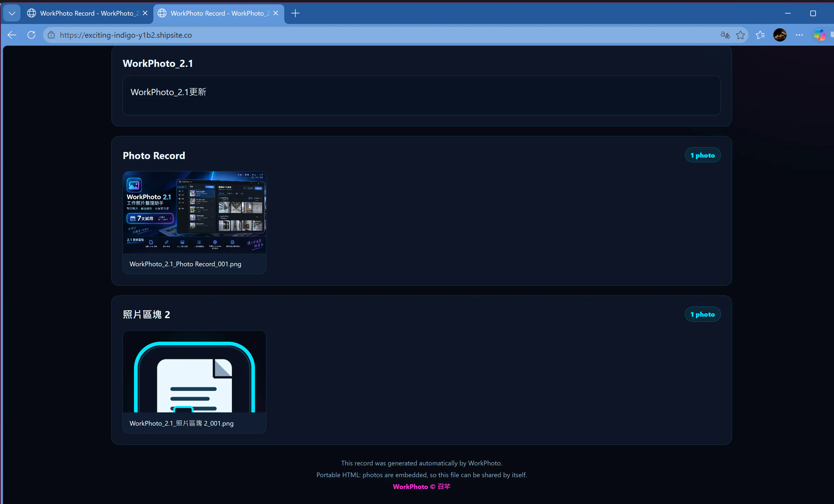The height and width of the screenshot is (504, 834).
Task: Click the WorkPhoto © 召羊 footer credit
Action: coord(421,486)
